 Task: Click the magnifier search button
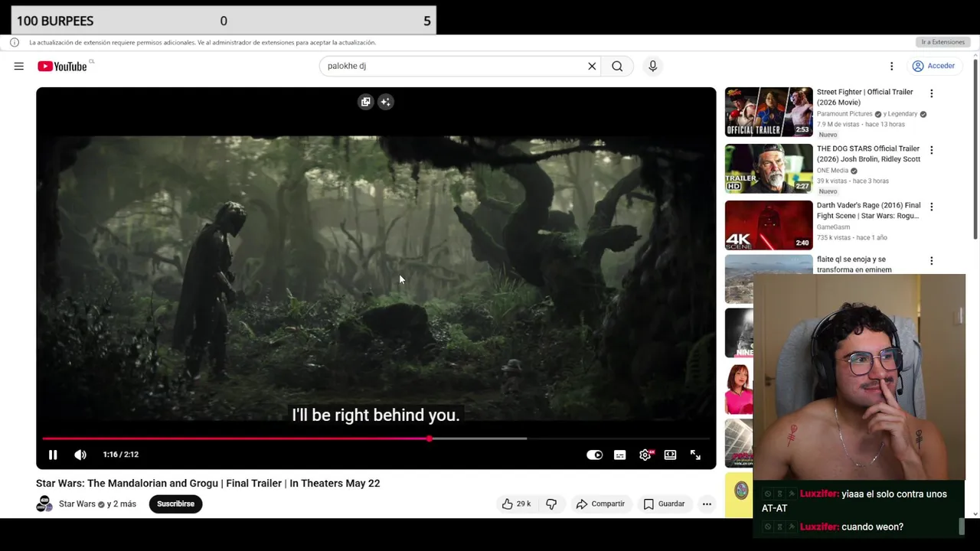point(617,66)
